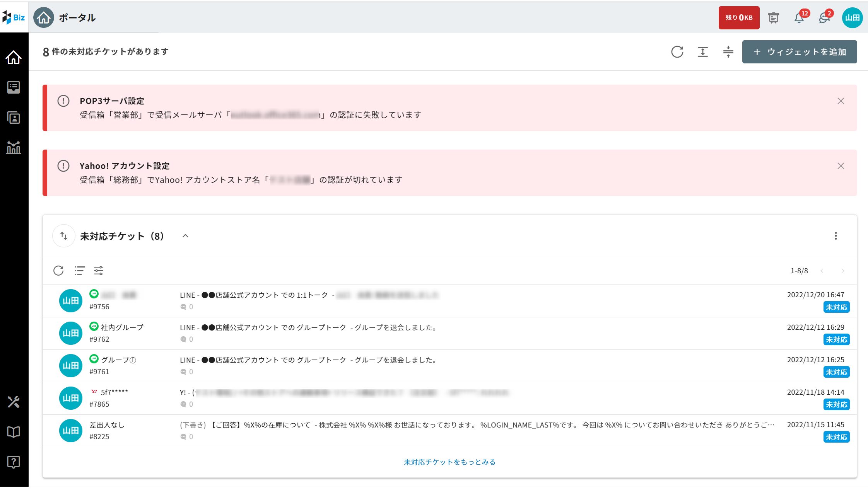Viewport: 868px width, 489px height.
Task: Open the chat messages icon
Action: coord(824,18)
